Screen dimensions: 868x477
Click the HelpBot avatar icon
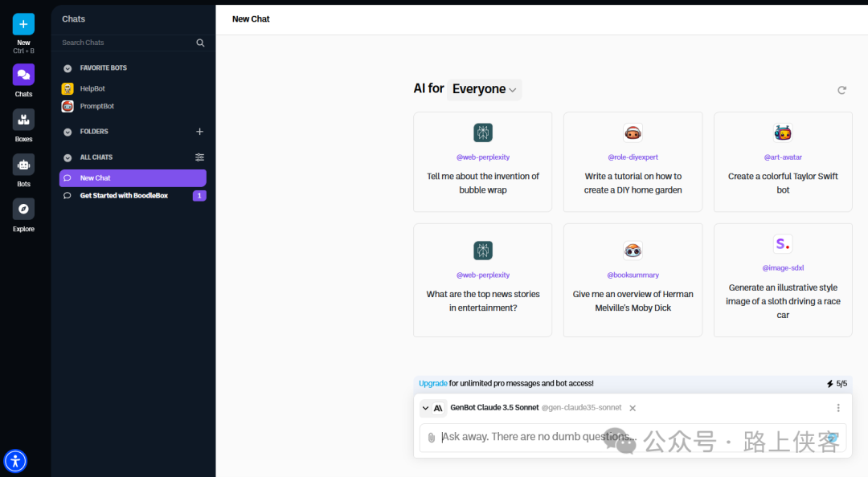click(x=68, y=88)
